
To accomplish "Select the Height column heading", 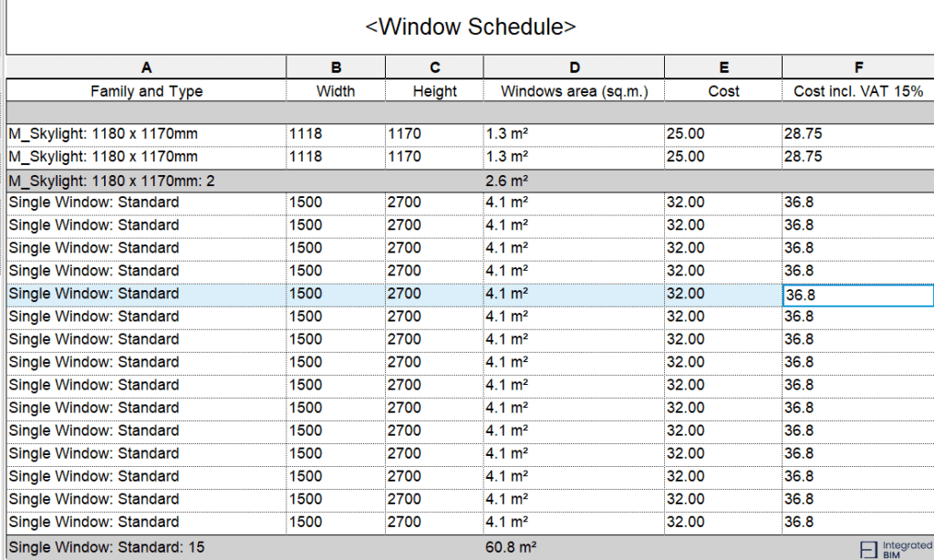I will pos(434,91).
